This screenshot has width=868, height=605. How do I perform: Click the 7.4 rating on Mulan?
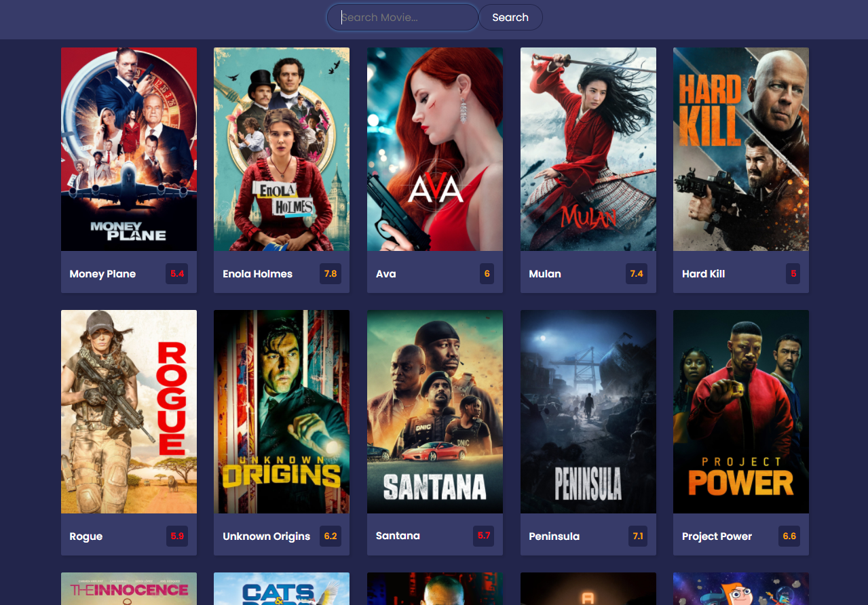(637, 274)
